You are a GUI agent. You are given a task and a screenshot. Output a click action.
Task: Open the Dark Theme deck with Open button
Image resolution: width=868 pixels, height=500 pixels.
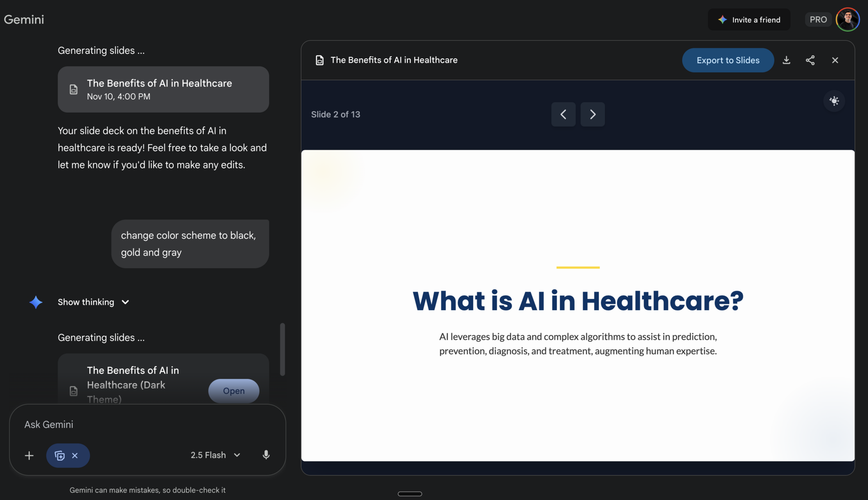(233, 391)
